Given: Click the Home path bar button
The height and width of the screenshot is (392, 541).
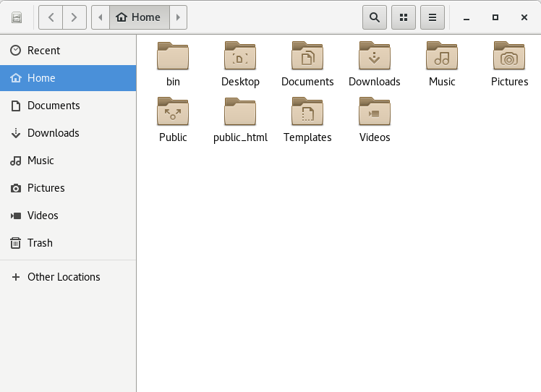Looking at the screenshot, I should [x=139, y=17].
